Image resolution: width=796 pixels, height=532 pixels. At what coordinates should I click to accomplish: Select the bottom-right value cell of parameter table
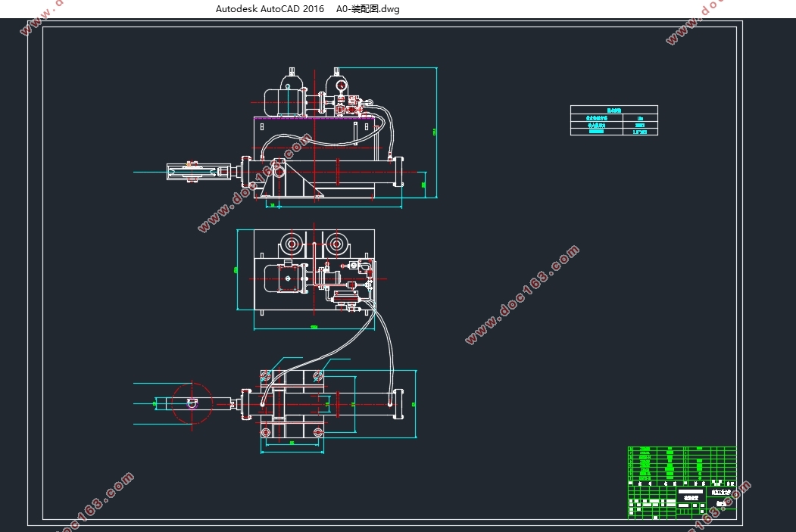click(640, 132)
